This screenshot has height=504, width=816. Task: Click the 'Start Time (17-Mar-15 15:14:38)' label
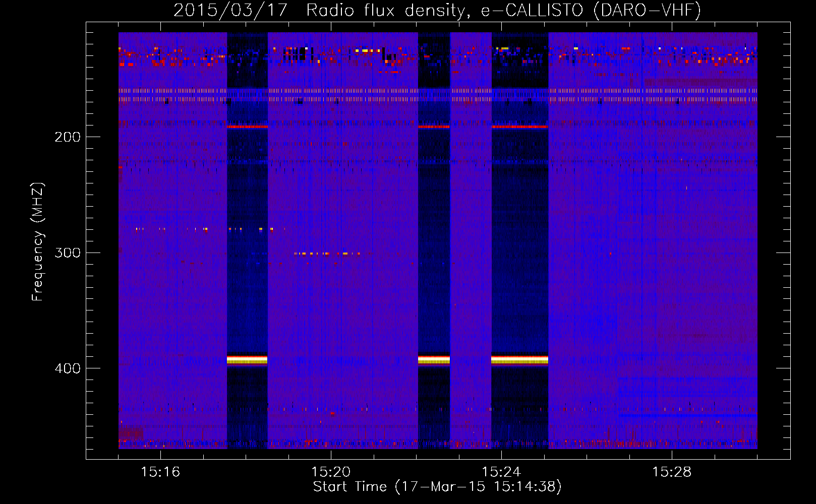click(x=437, y=487)
